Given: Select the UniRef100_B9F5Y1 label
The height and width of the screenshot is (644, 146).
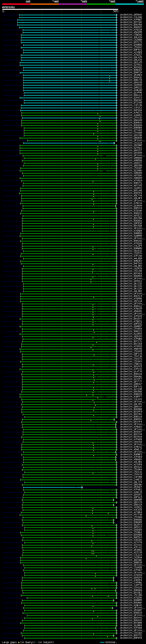Looking at the screenshot, I should (x=131, y=50).
